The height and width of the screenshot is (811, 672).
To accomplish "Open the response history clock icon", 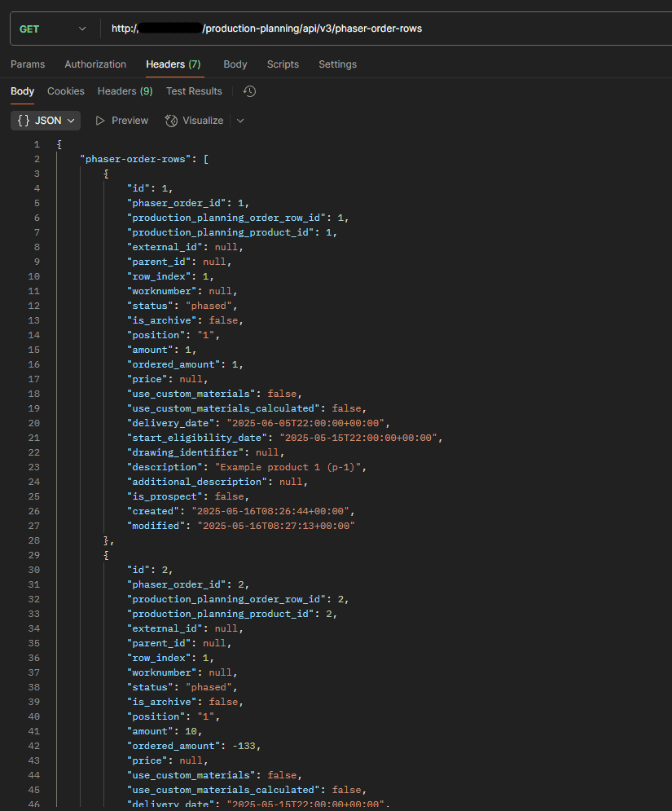I will click(250, 91).
